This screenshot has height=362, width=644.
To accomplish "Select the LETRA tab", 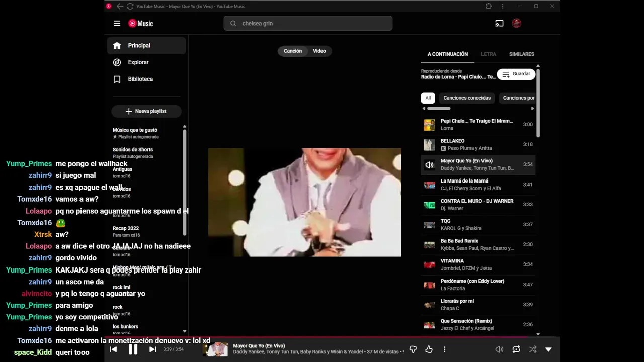I will 489,54.
